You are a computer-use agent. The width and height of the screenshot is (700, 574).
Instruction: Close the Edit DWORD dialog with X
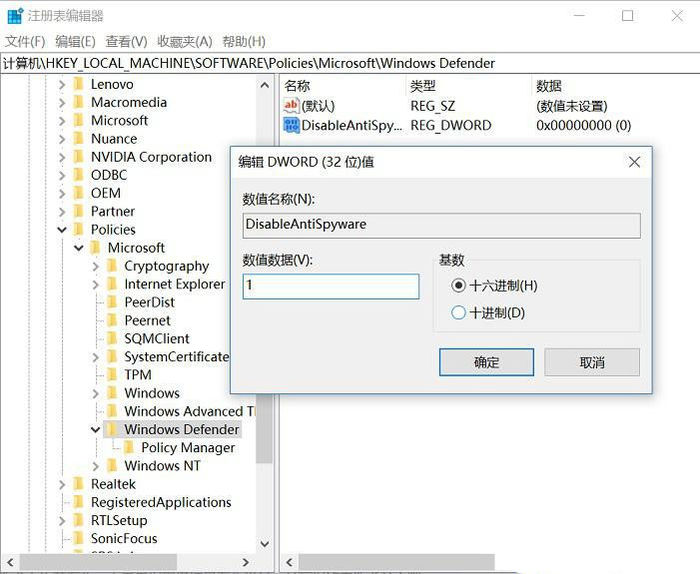[x=634, y=161]
